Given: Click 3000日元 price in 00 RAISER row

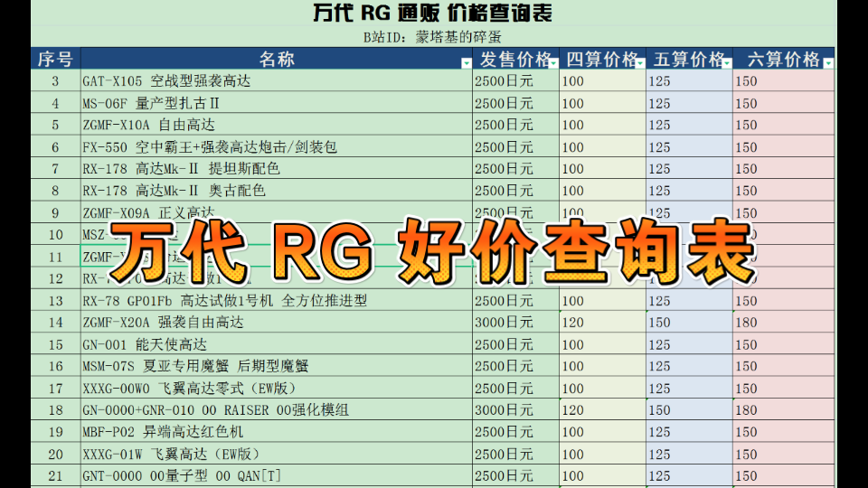Looking at the screenshot, I should coord(515,410).
